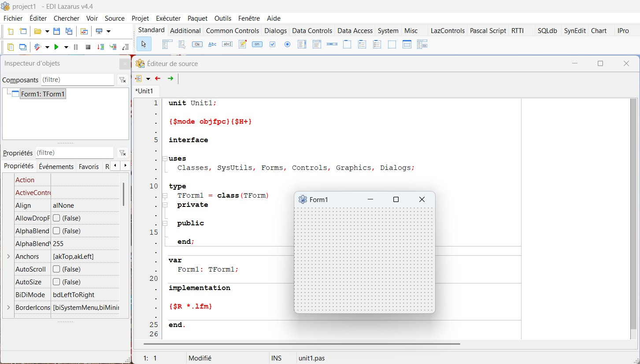Toggle the AutoSize property checkbox
Viewport: 640px width, 364px height.
pos(56,282)
